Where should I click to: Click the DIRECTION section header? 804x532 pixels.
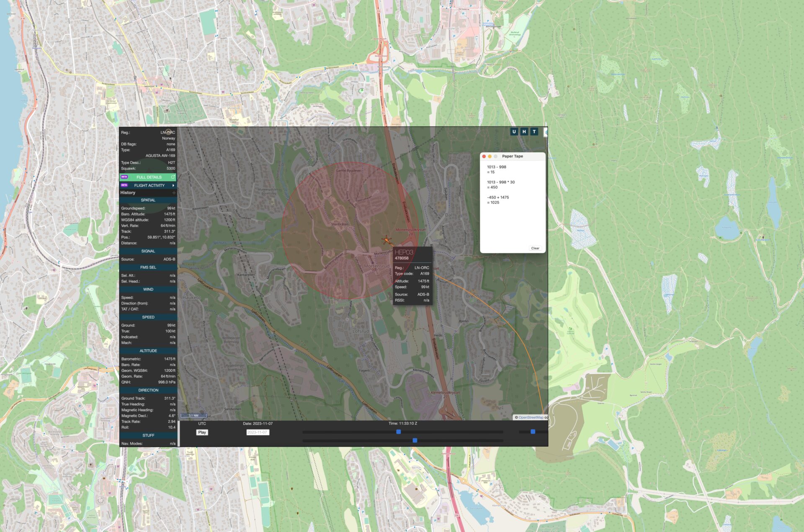[148, 390]
